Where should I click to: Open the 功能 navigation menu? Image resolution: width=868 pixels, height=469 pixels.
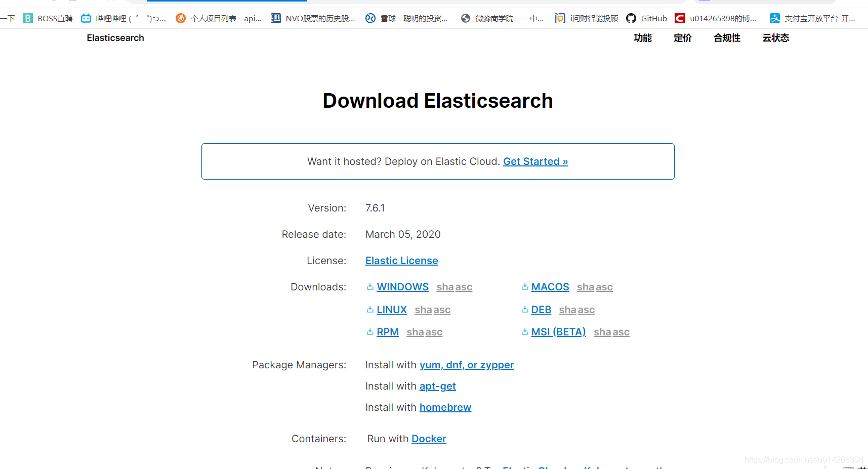click(x=643, y=38)
